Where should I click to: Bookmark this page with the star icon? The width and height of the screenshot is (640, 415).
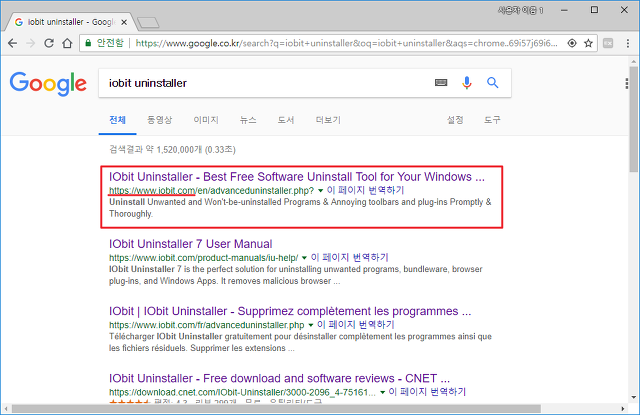[x=588, y=43]
